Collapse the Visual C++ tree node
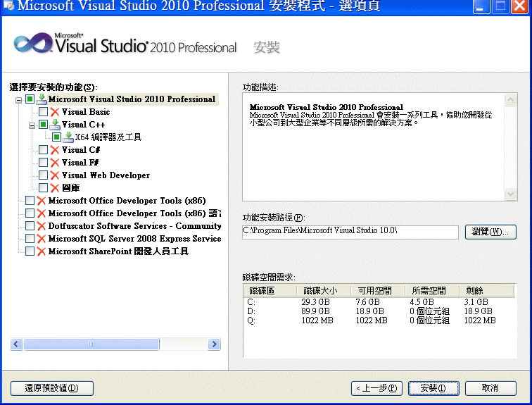Viewport: 532px width, 405px height. [x=32, y=126]
